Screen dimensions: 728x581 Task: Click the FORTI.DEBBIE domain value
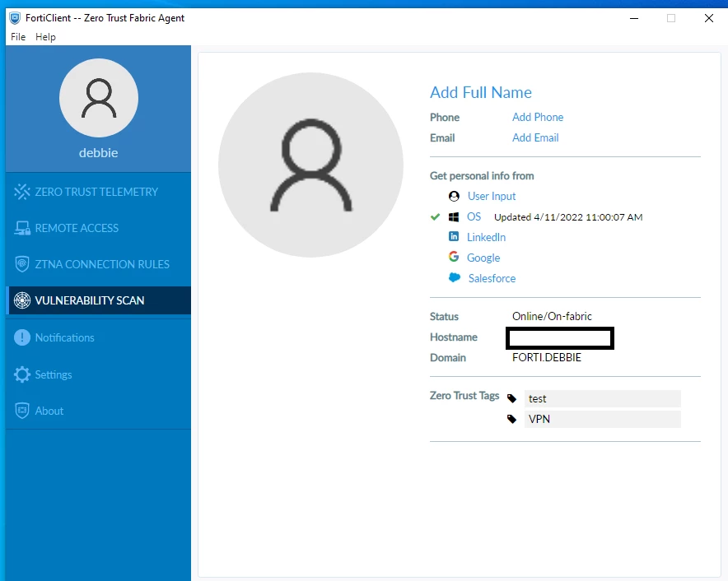pos(547,357)
